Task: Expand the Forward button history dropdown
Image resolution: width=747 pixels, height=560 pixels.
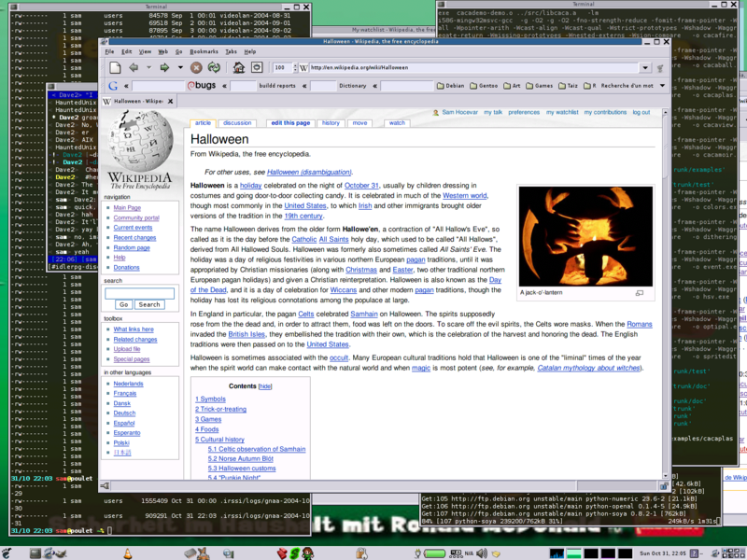Action: point(179,68)
